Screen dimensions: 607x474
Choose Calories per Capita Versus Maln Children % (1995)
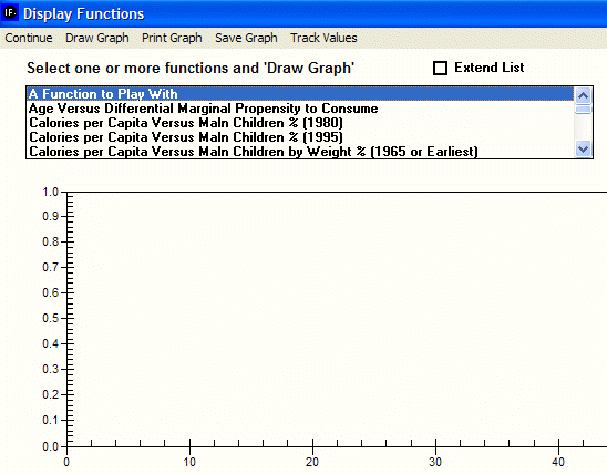[x=186, y=137]
